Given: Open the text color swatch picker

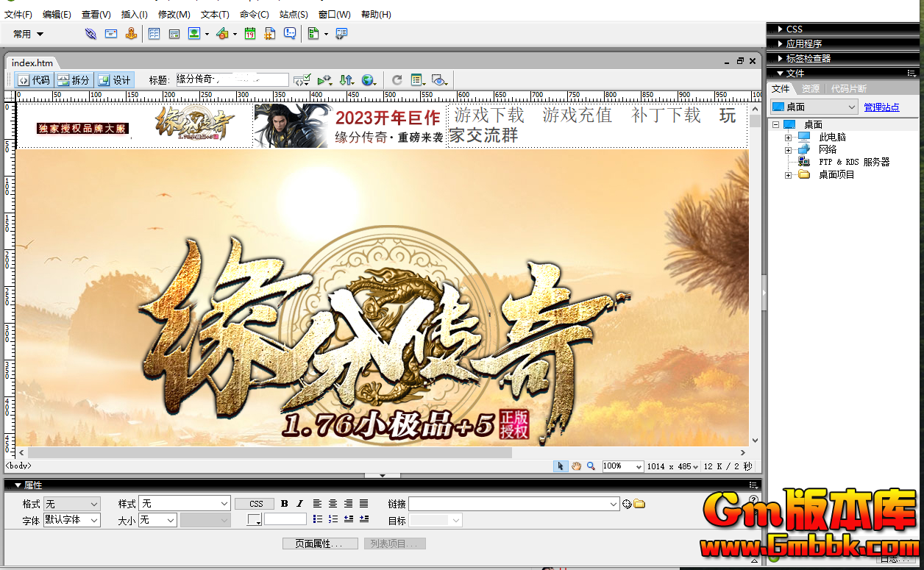Looking at the screenshot, I should tap(255, 520).
